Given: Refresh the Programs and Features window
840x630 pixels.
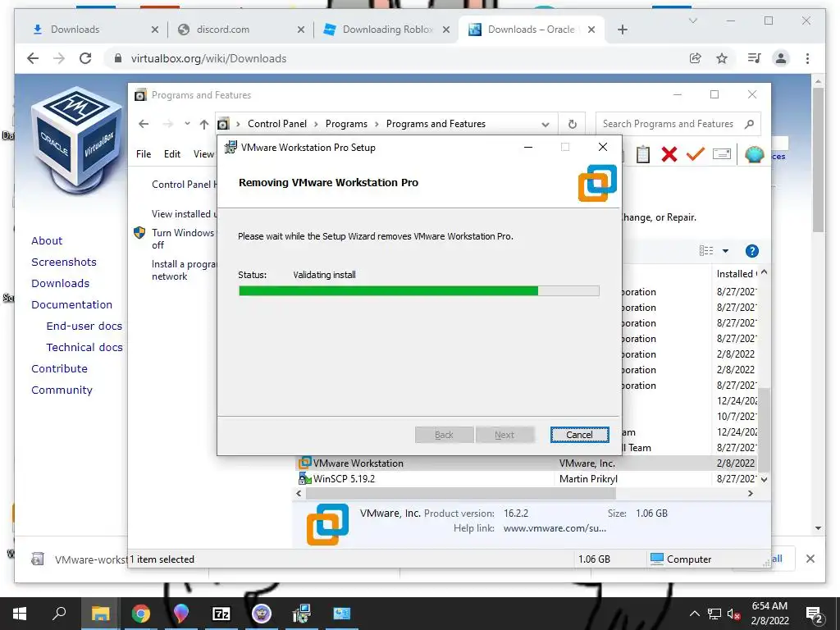Looking at the screenshot, I should click(x=572, y=124).
